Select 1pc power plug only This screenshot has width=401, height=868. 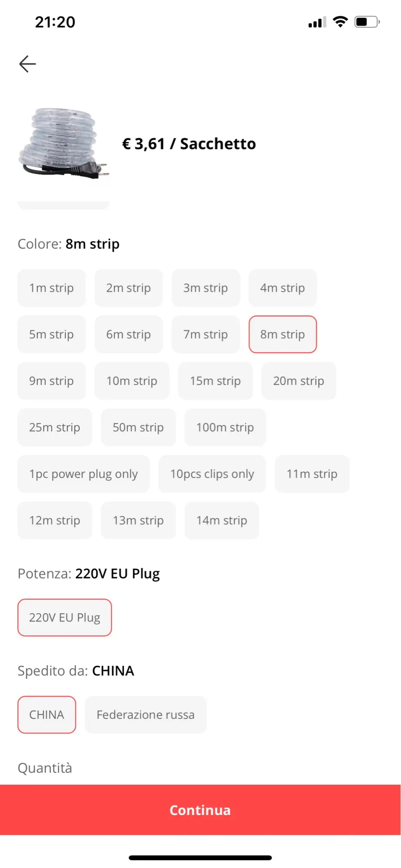[x=84, y=473]
